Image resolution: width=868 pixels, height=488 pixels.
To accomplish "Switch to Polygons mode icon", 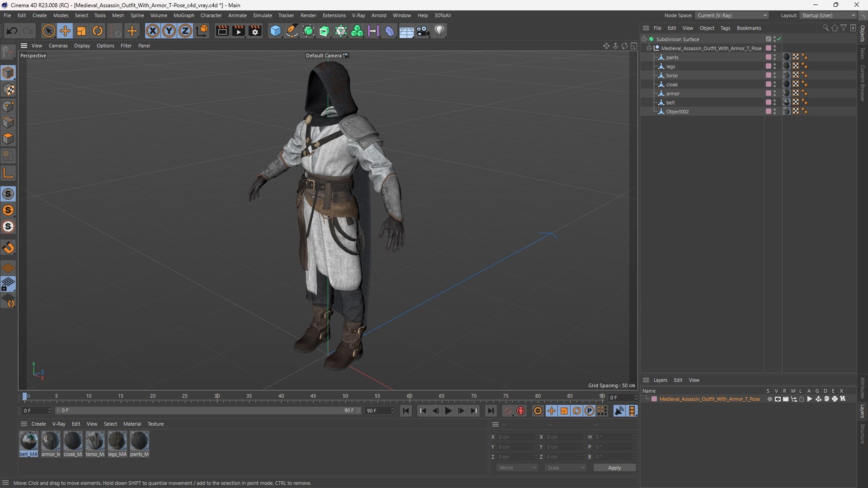I will [x=8, y=139].
